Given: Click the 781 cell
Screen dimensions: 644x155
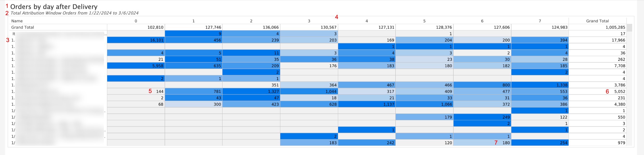Looking at the screenshot, I should click(x=194, y=92).
